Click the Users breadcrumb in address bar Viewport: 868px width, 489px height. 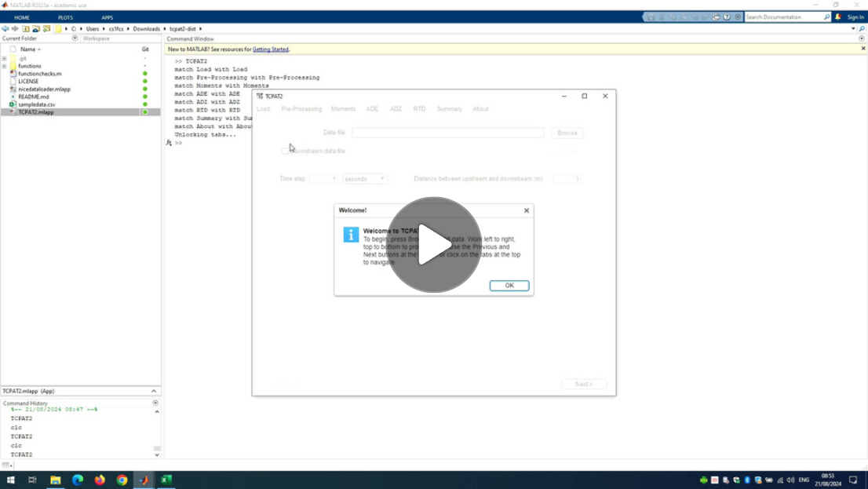[x=93, y=29]
